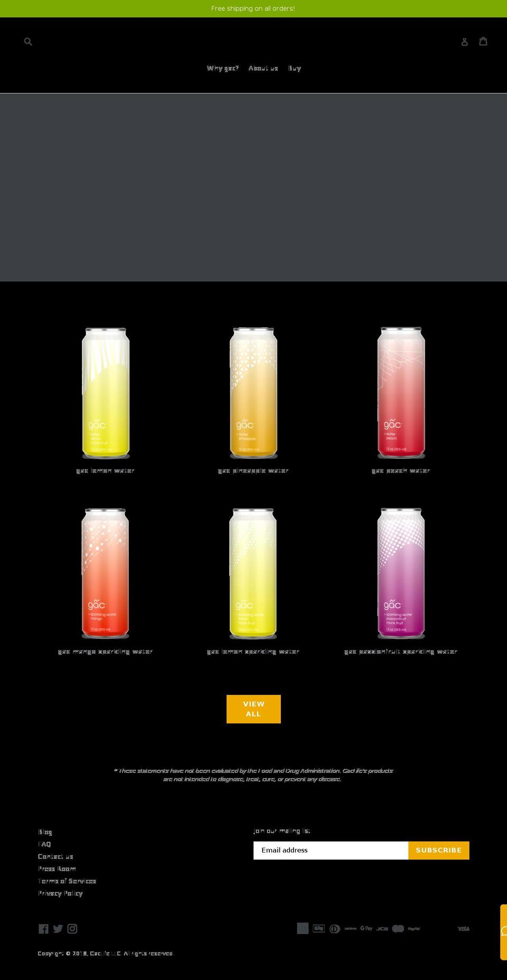Viewport: 507px width, 980px height.
Task: Open the Blog footer link
Action: tap(45, 832)
